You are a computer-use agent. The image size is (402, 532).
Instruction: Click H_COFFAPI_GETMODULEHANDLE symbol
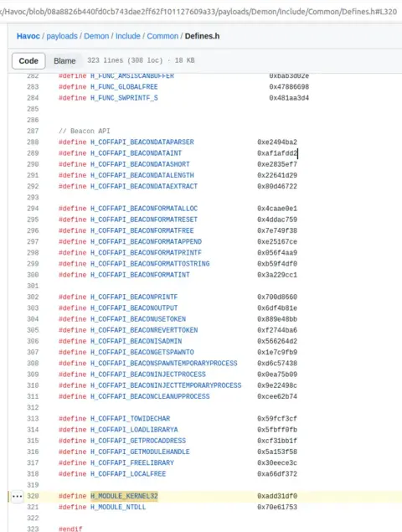click(x=140, y=452)
